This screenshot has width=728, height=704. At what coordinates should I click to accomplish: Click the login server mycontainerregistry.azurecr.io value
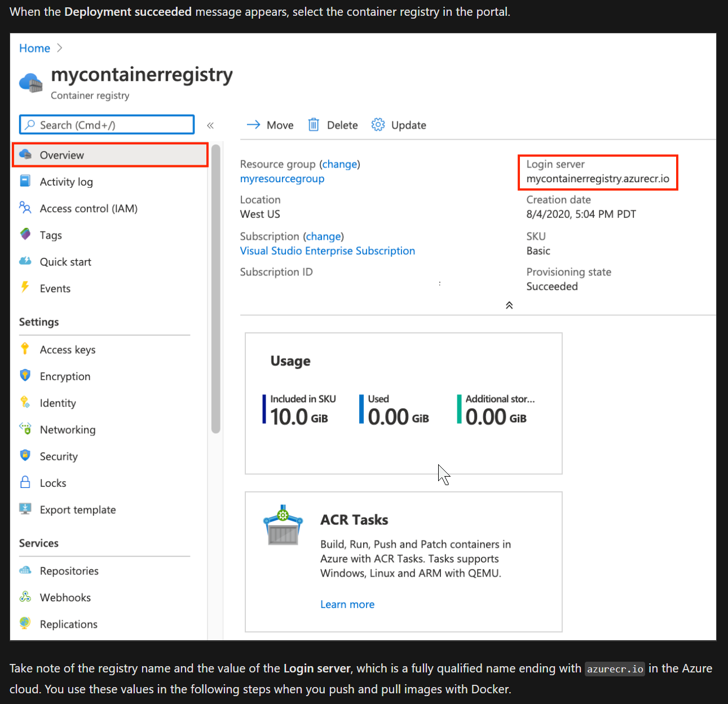coord(598,179)
